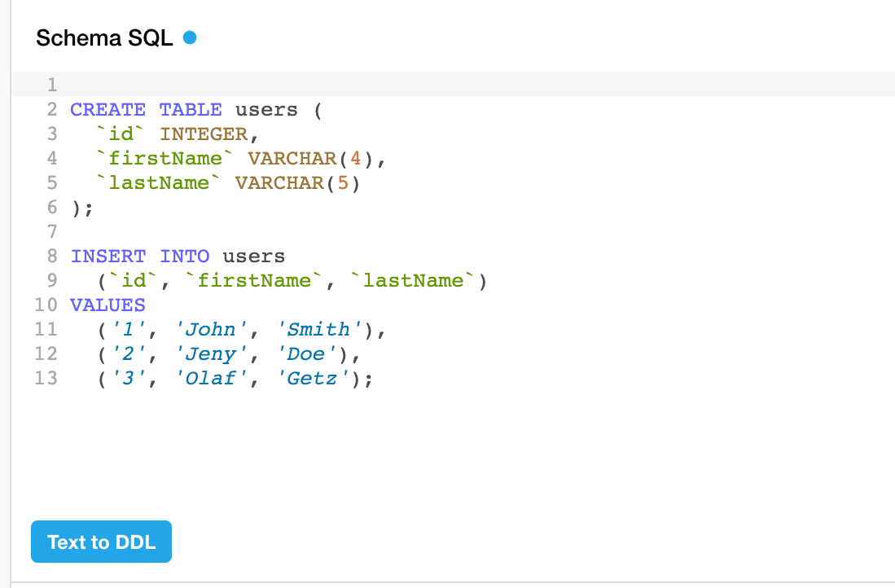Screen dimensions: 895x588
Task: Click the 'Smith' string value
Action: pyautogui.click(x=318, y=330)
